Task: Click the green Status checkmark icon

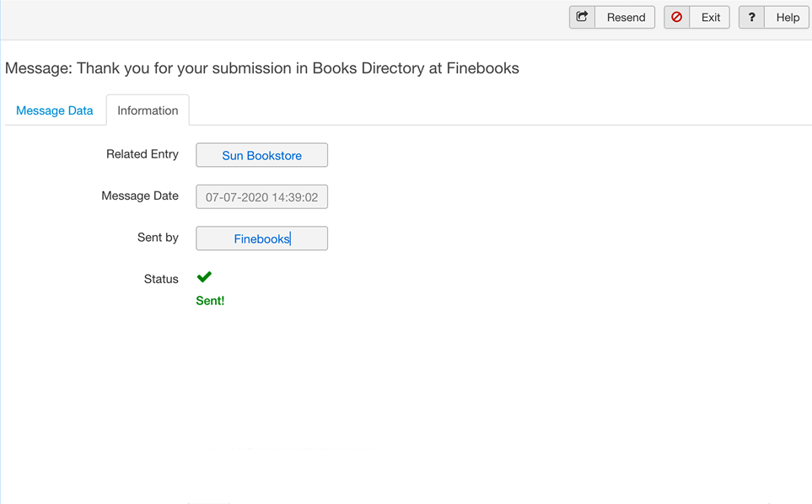Action: coord(204,276)
